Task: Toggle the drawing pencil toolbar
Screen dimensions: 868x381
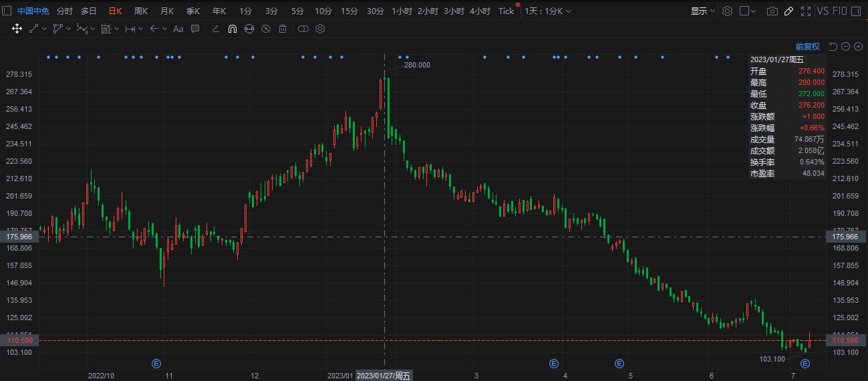Action: [x=788, y=11]
